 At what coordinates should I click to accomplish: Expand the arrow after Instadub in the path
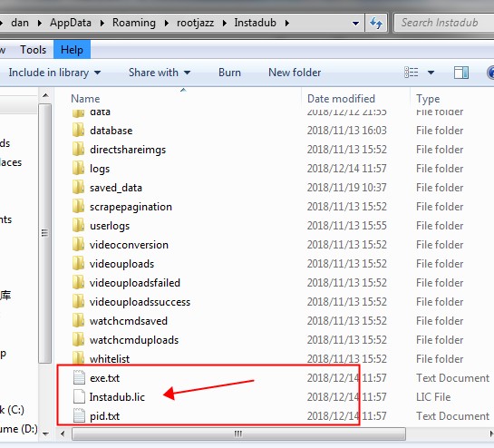286,23
